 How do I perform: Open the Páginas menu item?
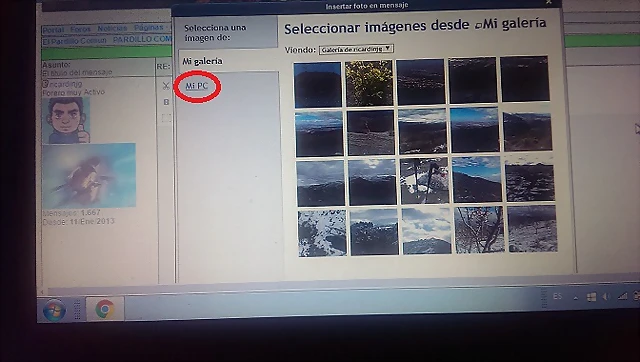click(149, 27)
